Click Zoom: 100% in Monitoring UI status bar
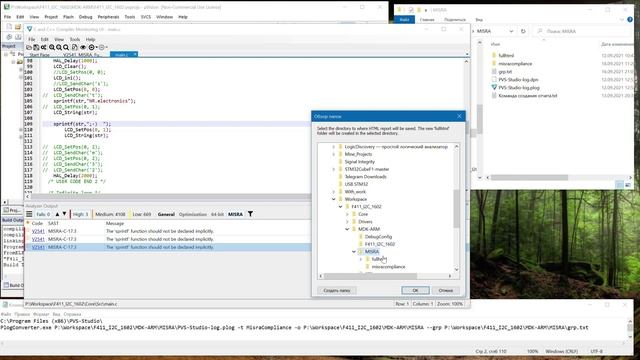 (x=450, y=304)
